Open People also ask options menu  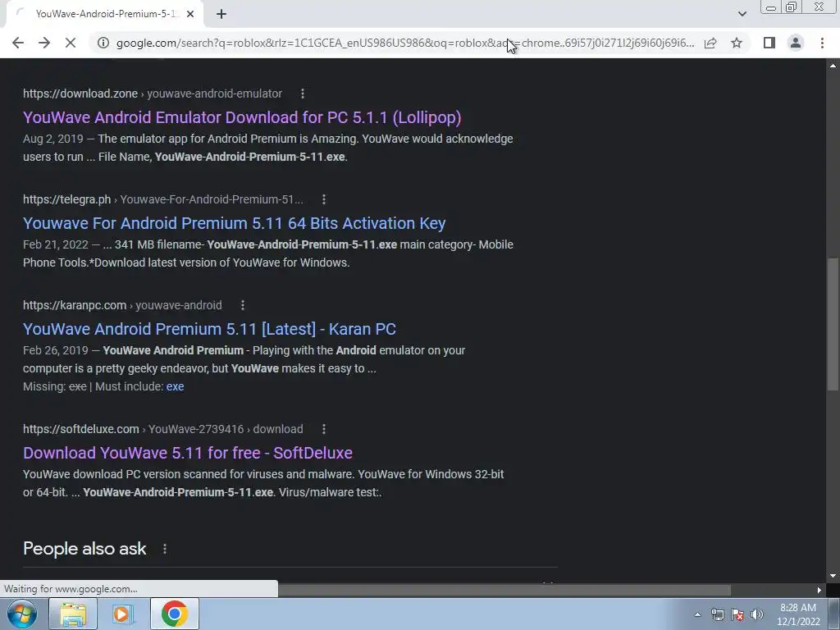coord(165,549)
